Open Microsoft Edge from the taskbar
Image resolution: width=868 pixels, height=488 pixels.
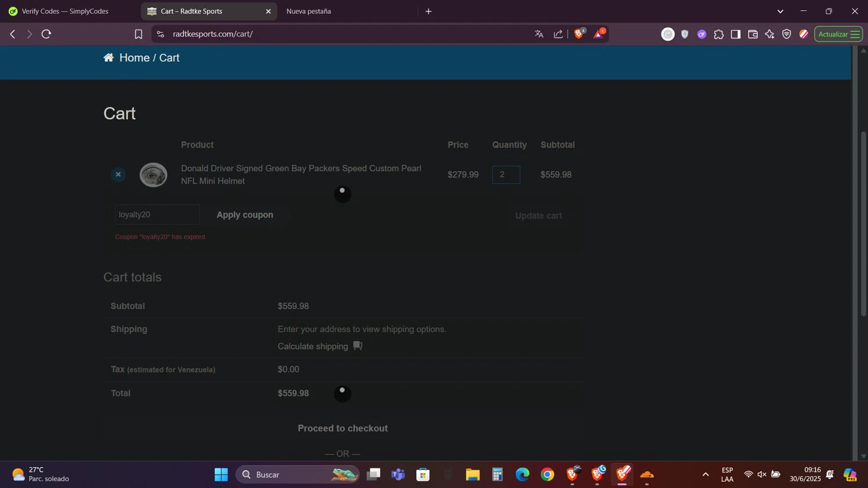click(x=523, y=475)
